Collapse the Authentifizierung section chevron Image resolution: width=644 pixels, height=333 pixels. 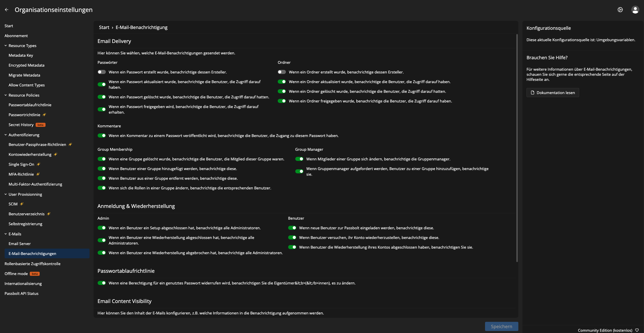click(6, 135)
